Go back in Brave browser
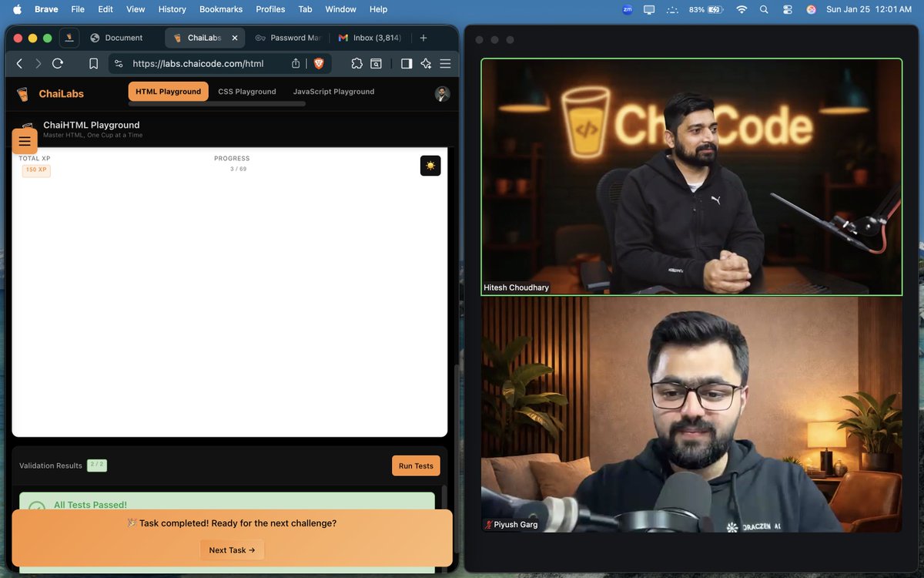 [19, 64]
